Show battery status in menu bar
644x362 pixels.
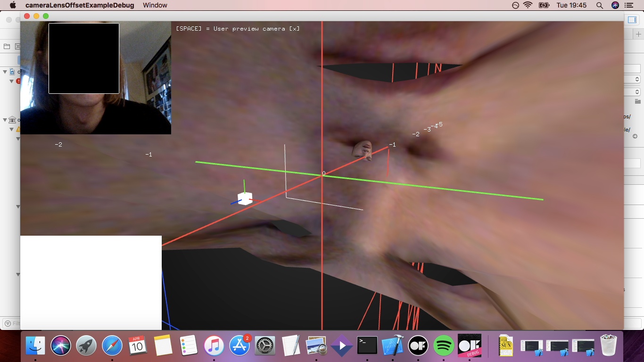point(544,5)
